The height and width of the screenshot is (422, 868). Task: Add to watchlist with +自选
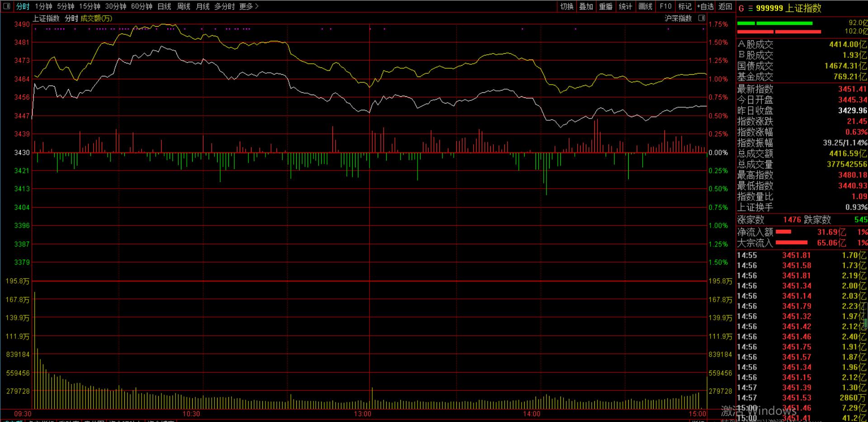706,6
